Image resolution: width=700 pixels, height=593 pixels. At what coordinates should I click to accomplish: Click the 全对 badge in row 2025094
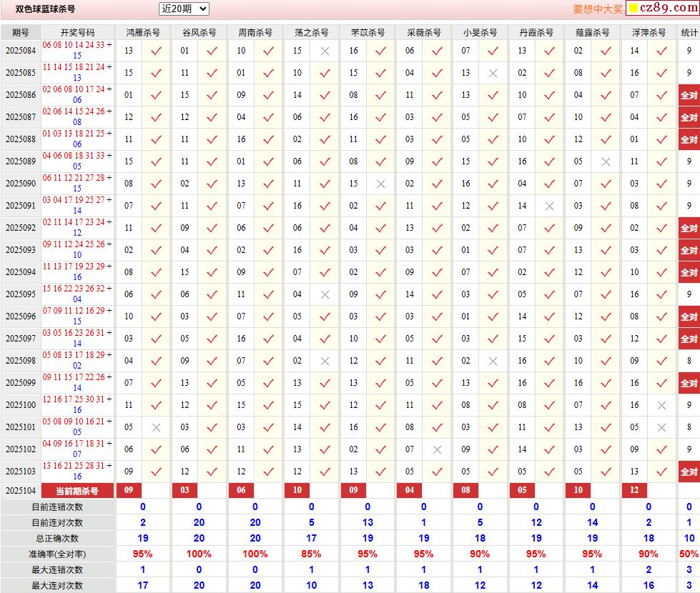tap(689, 272)
